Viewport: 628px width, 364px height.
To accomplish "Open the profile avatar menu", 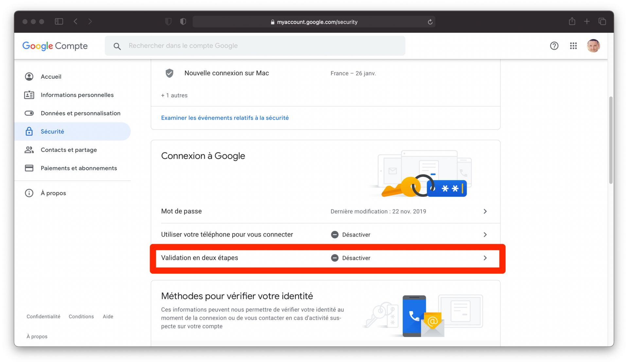I will [593, 46].
